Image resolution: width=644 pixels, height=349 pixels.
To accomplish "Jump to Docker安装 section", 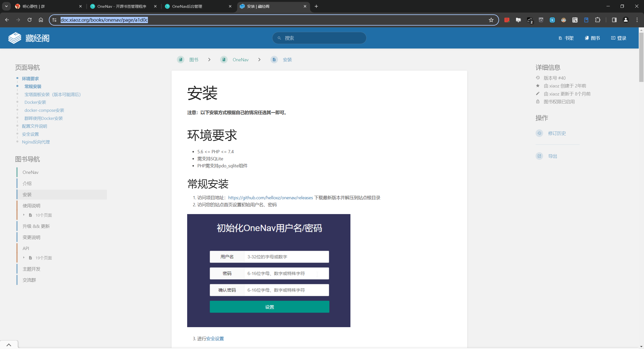I will click(35, 102).
